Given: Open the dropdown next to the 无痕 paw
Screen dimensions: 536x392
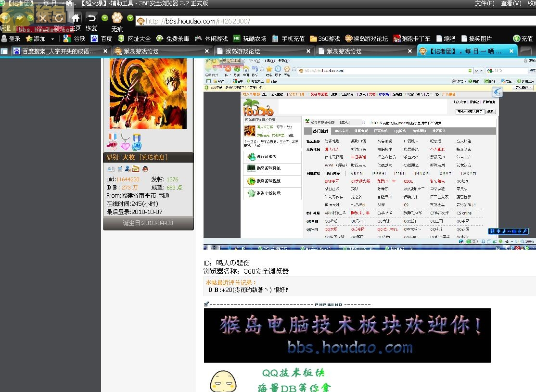Looking at the screenshot, I should [130, 18].
